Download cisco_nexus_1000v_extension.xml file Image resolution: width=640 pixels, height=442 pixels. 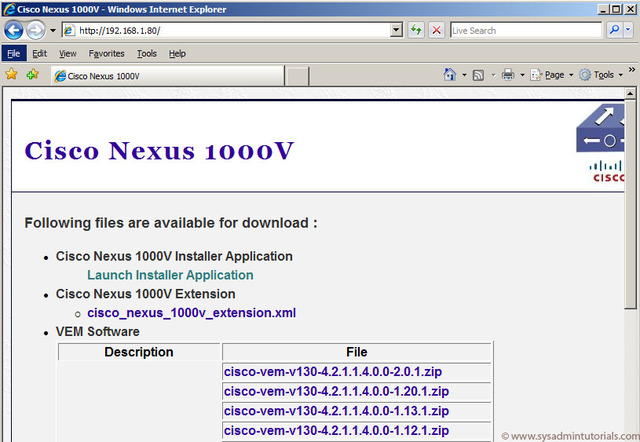(191, 313)
